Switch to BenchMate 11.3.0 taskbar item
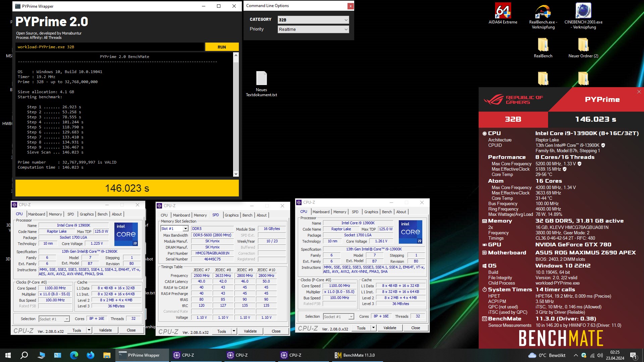Screen dimensions: 644x362 coord(357,355)
